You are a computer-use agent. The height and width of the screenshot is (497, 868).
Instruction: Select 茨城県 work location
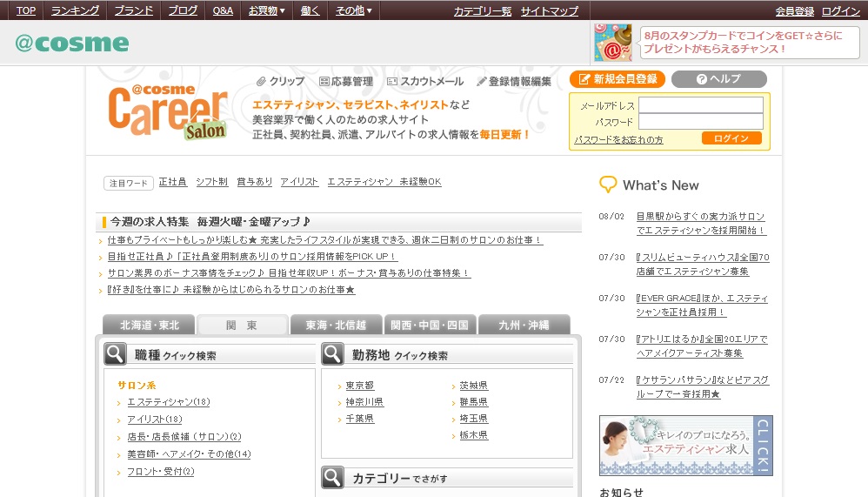tap(474, 386)
